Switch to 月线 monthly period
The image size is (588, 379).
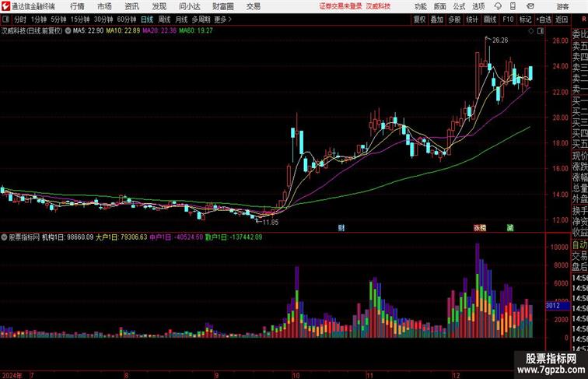click(x=181, y=19)
